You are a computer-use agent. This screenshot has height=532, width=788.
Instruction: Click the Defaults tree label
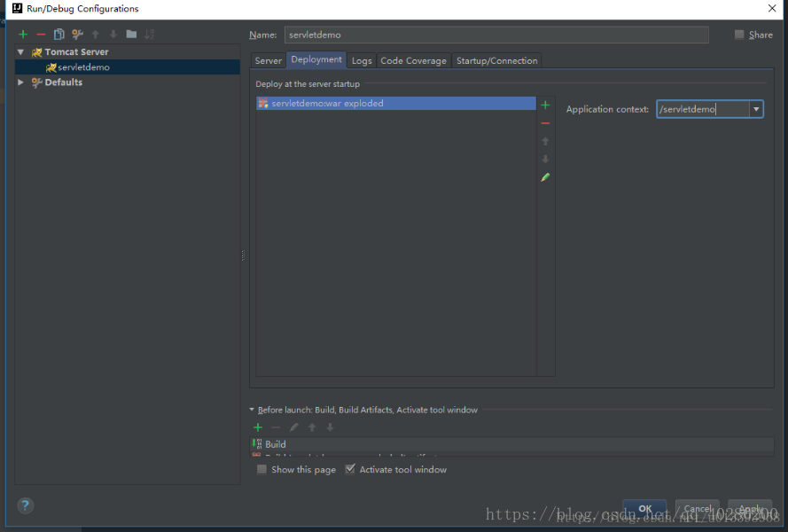[63, 82]
